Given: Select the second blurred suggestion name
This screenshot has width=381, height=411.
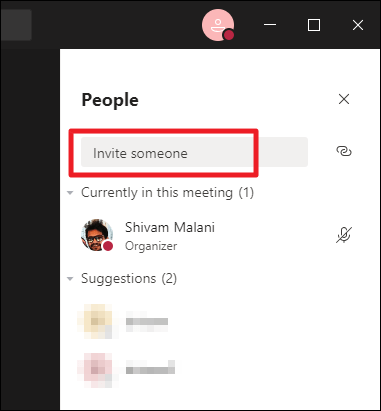Looking at the screenshot, I should tap(150, 368).
